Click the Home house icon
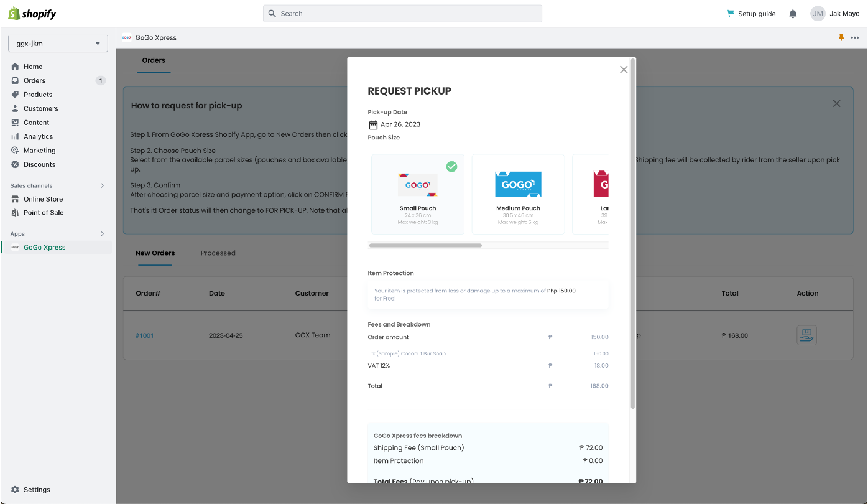The width and height of the screenshot is (868, 504). pyautogui.click(x=15, y=67)
